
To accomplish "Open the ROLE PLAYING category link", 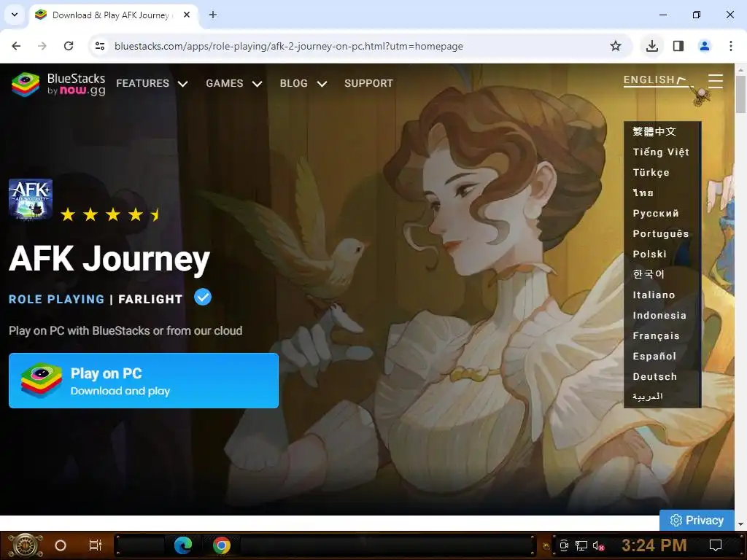I will (x=56, y=299).
